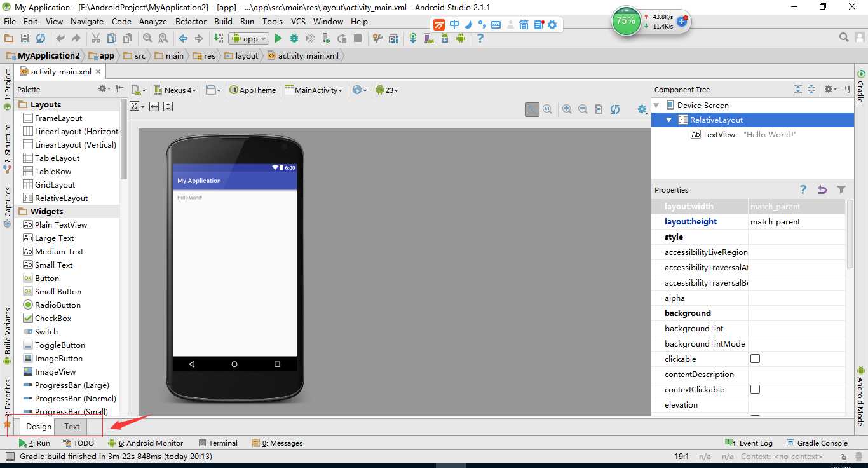Open the Nexus 4 device dropdown
Viewport: 868px width, 468px height.
pyautogui.click(x=176, y=90)
